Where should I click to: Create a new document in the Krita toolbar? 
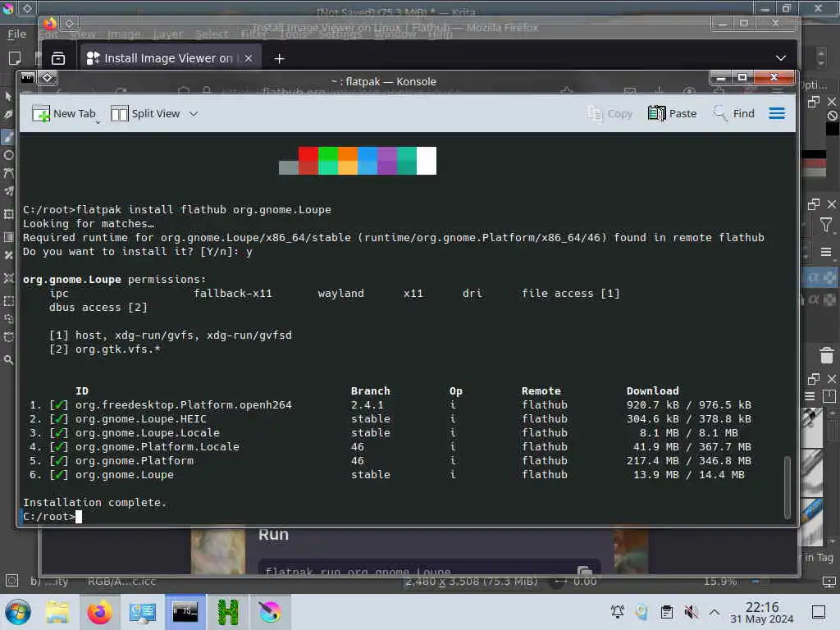point(15,58)
